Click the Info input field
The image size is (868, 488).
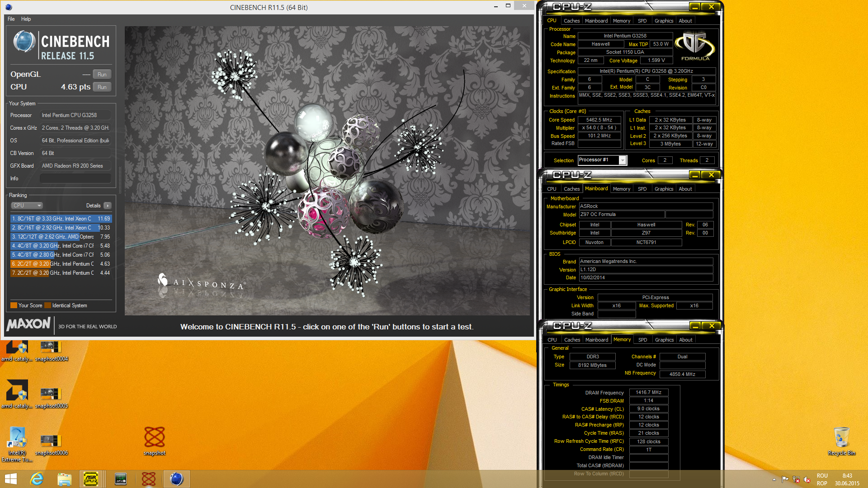(x=75, y=178)
